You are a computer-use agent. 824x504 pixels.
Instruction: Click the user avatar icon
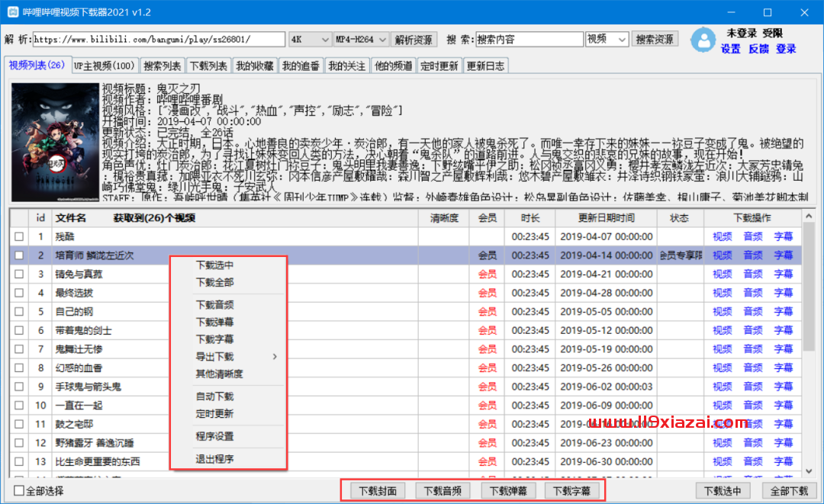(703, 40)
